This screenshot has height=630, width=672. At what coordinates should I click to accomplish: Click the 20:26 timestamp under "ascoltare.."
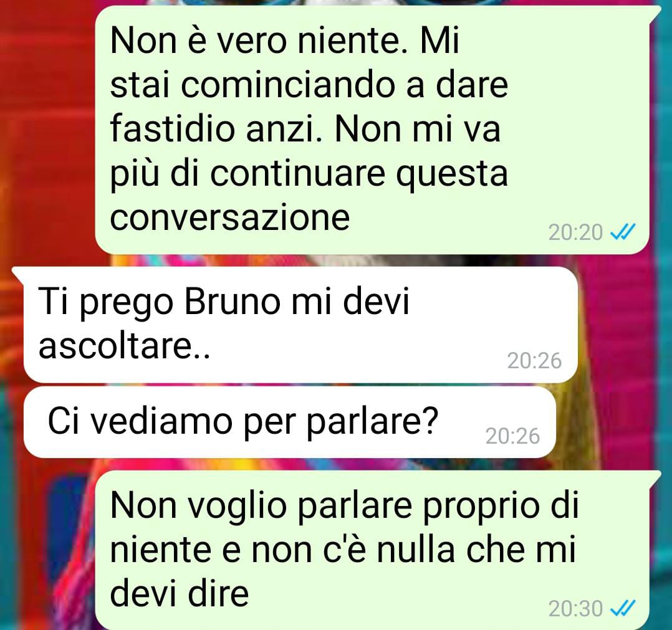(x=534, y=361)
